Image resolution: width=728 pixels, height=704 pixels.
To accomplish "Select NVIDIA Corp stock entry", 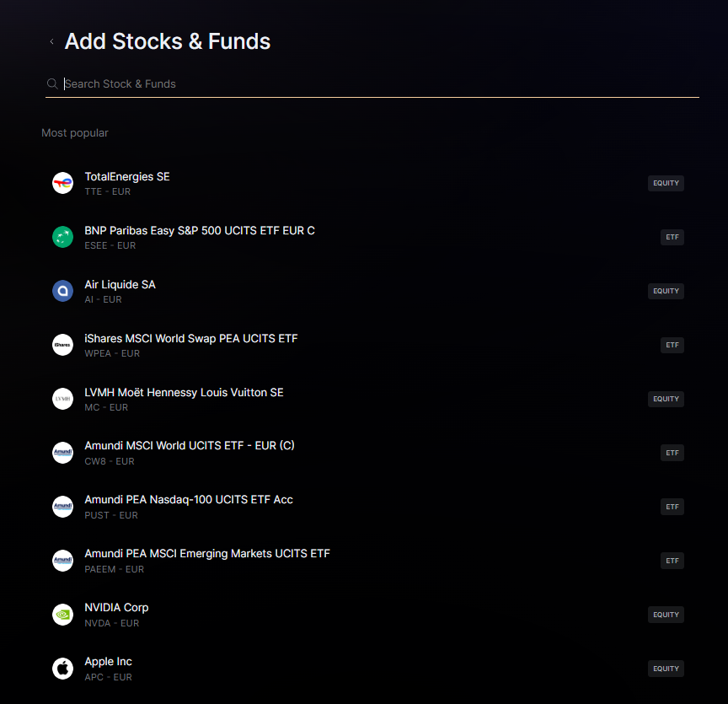I will [116, 608].
